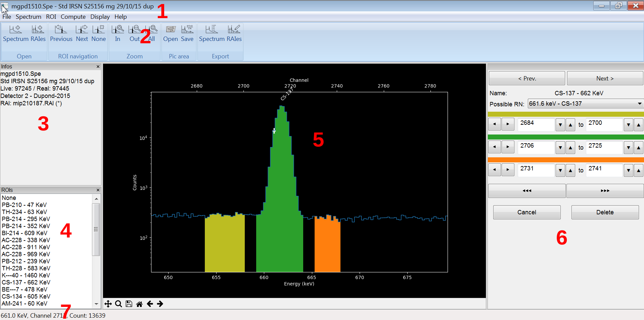Image resolution: width=644 pixels, height=320 pixels.
Task: Select 'CS-134 - 605 KeV' ROI
Action: coord(46,297)
